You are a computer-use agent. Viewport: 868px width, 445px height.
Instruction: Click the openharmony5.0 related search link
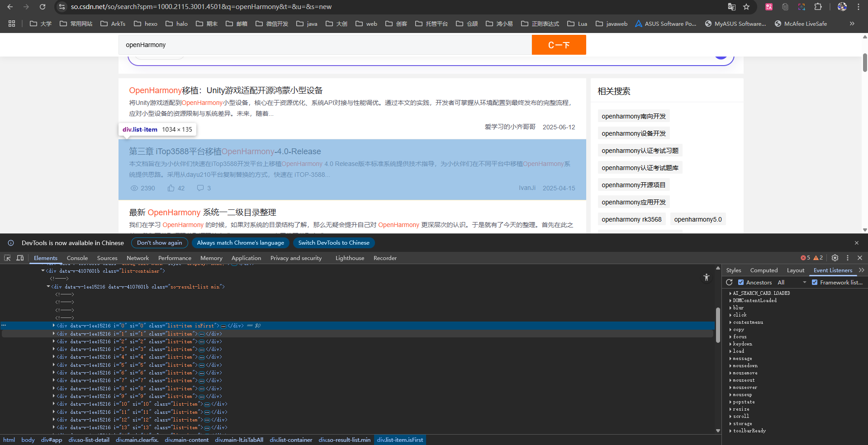(x=697, y=219)
